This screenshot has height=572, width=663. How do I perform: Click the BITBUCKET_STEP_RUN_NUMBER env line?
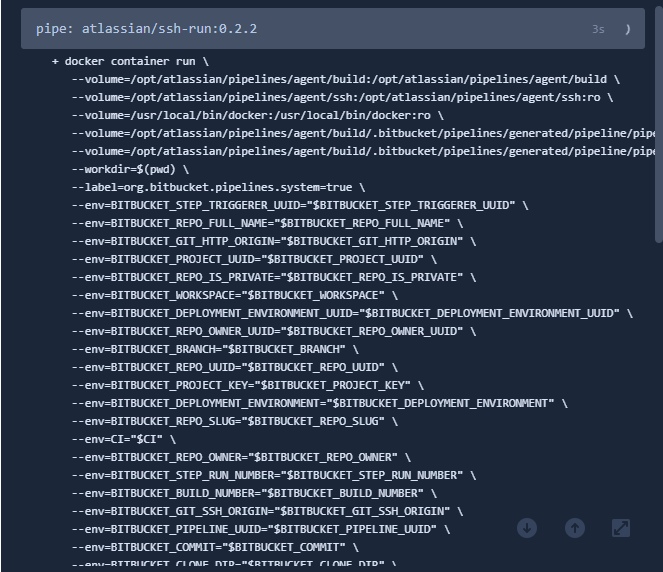[274, 476]
